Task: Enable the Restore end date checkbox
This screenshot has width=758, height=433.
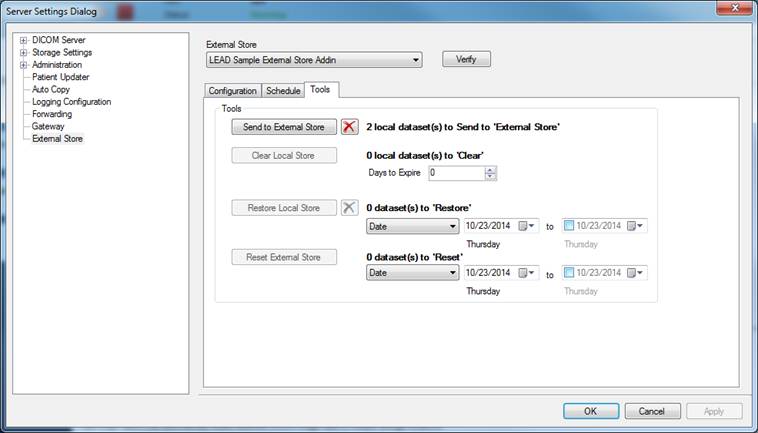Action: 568,226
